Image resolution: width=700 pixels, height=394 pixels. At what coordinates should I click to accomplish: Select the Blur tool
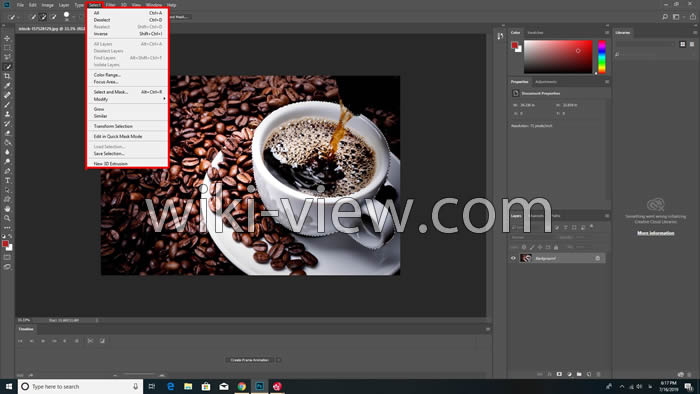(x=7, y=152)
